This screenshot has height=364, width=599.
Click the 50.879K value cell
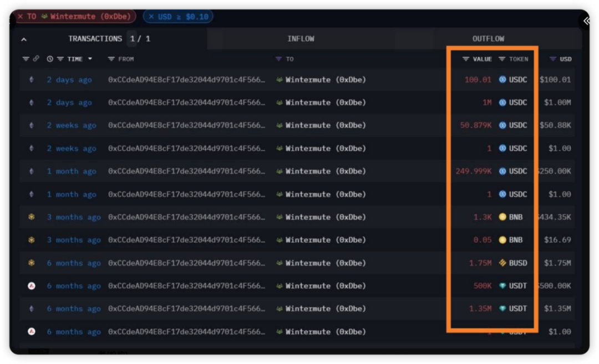click(x=476, y=126)
